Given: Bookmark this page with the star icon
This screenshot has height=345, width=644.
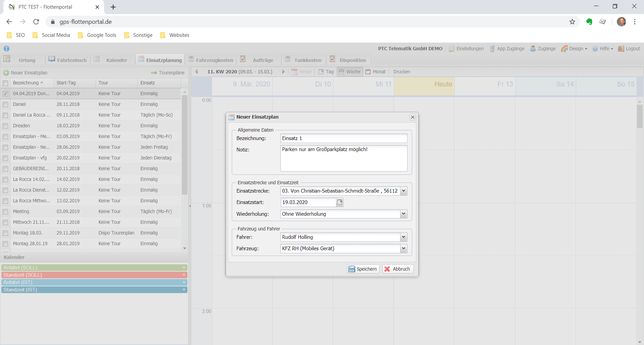Looking at the screenshot, I should coord(572,22).
